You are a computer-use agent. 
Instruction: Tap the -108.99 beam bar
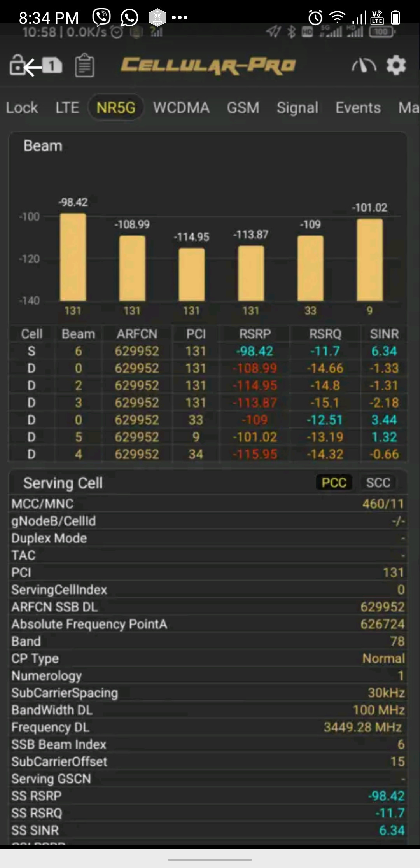click(132, 268)
